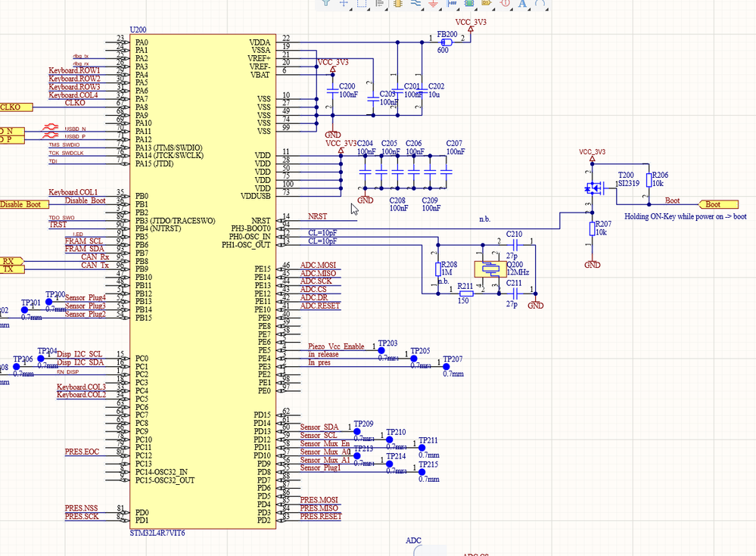Select test point TP203

click(381, 350)
